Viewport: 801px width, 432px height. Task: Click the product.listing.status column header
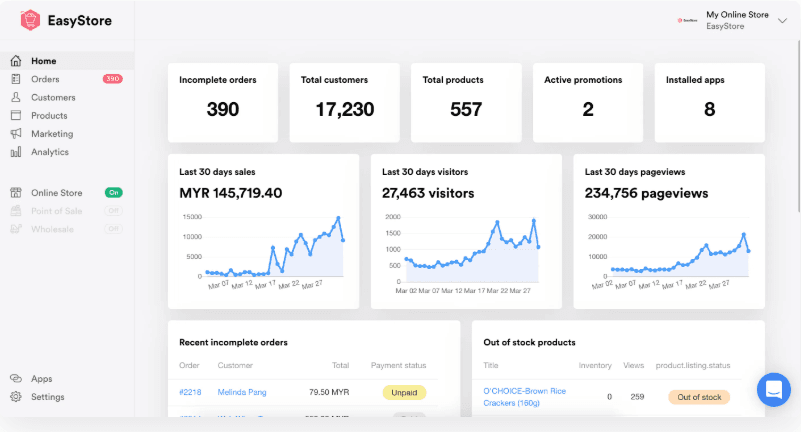(693, 365)
